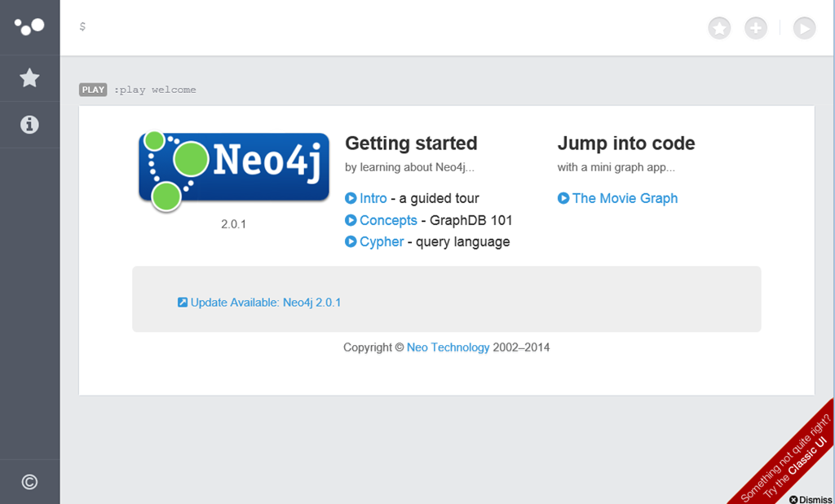Screen dimensions: 835x504
Task: Run the query with play button
Action: pos(804,28)
